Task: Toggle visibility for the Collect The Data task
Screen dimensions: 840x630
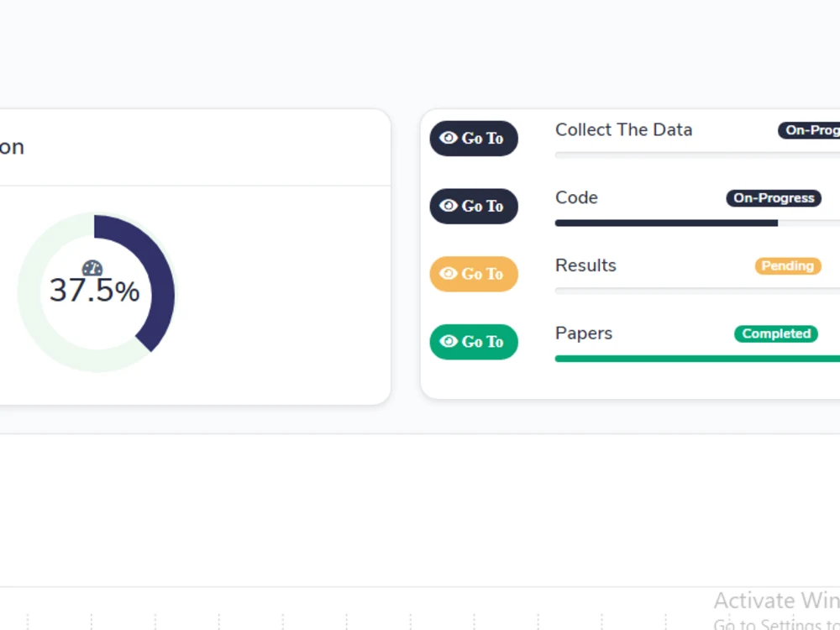Action: 474,139
